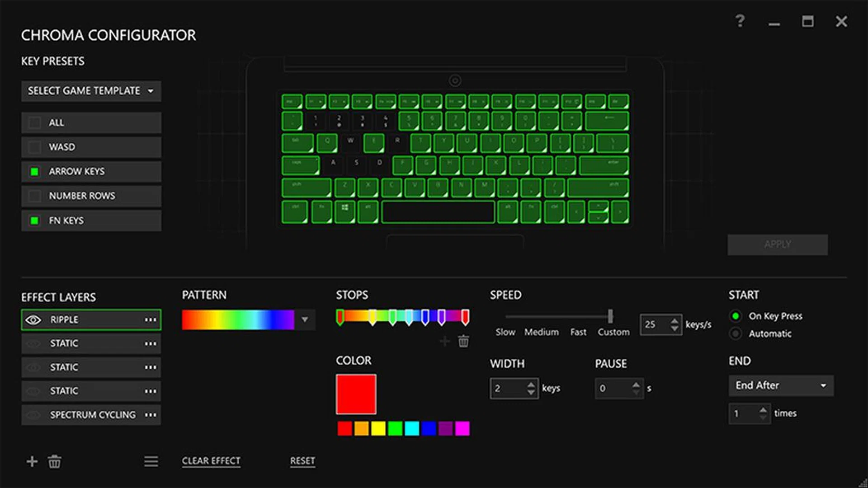
Task: Click the CLEAR EFFECT link
Action: pyautogui.click(x=211, y=461)
